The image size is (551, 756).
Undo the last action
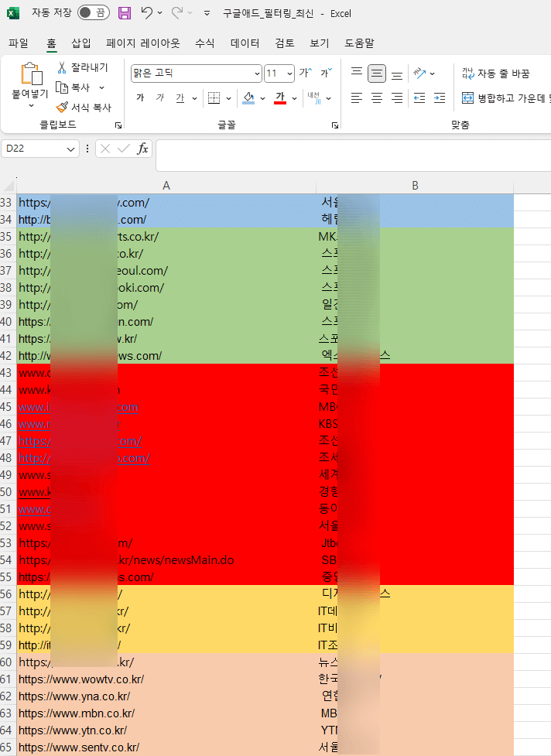[x=147, y=13]
